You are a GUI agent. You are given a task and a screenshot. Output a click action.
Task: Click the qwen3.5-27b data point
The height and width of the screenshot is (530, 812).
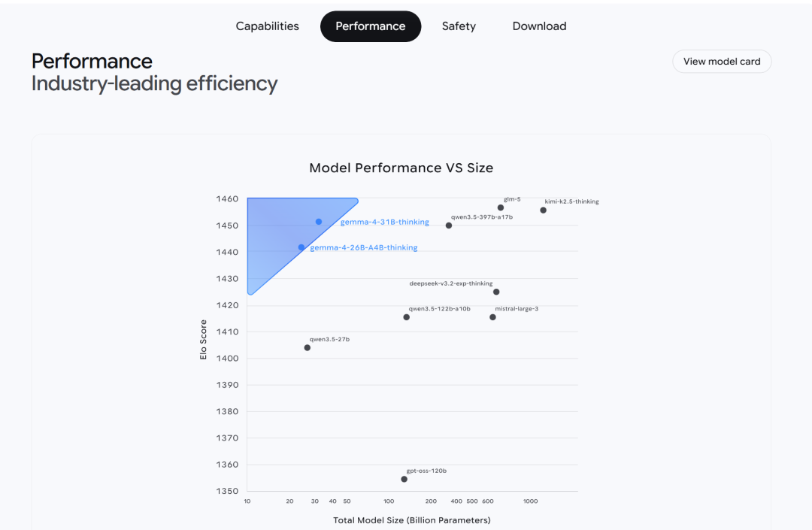308,347
